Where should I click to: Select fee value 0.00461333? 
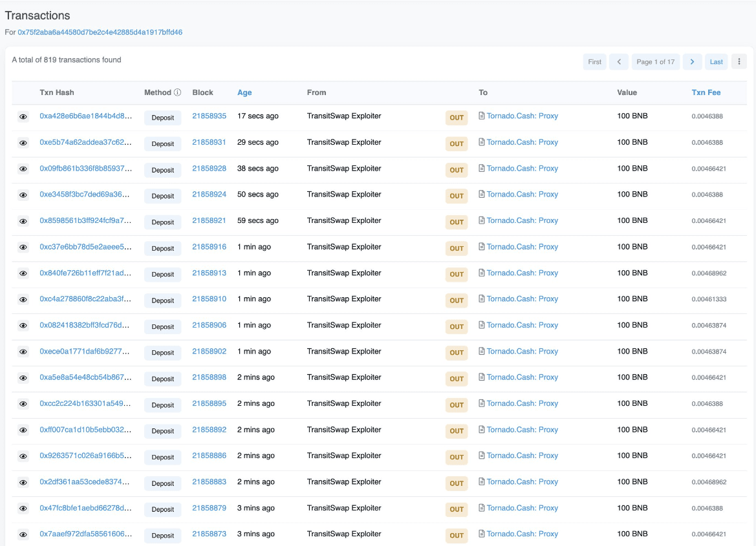pyautogui.click(x=709, y=299)
